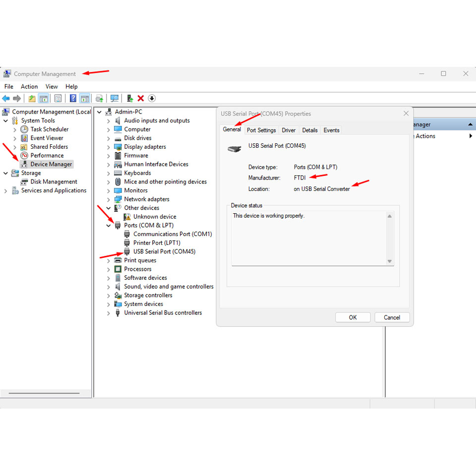476x476 pixels.
Task: Click the Update device driver toolbar icon
Action: pyautogui.click(x=129, y=98)
